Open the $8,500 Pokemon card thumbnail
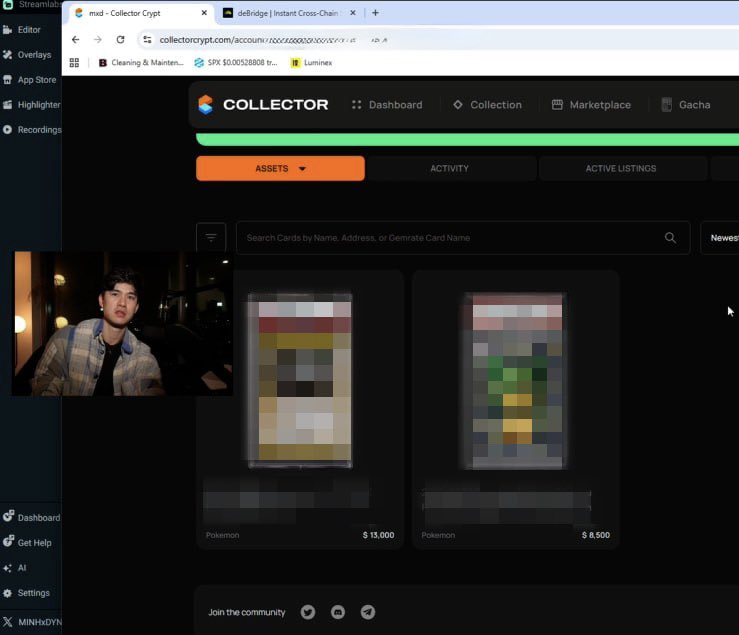739x635 pixels. point(517,380)
